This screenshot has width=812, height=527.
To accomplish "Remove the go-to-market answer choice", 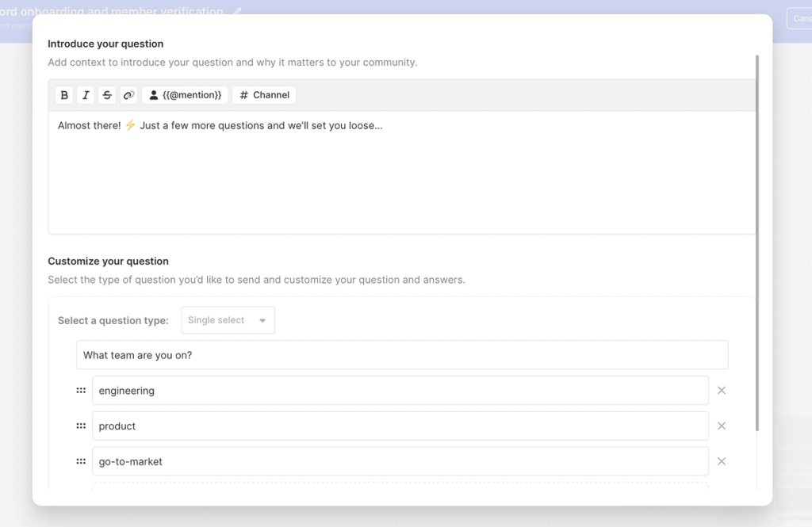I will 722,460.
